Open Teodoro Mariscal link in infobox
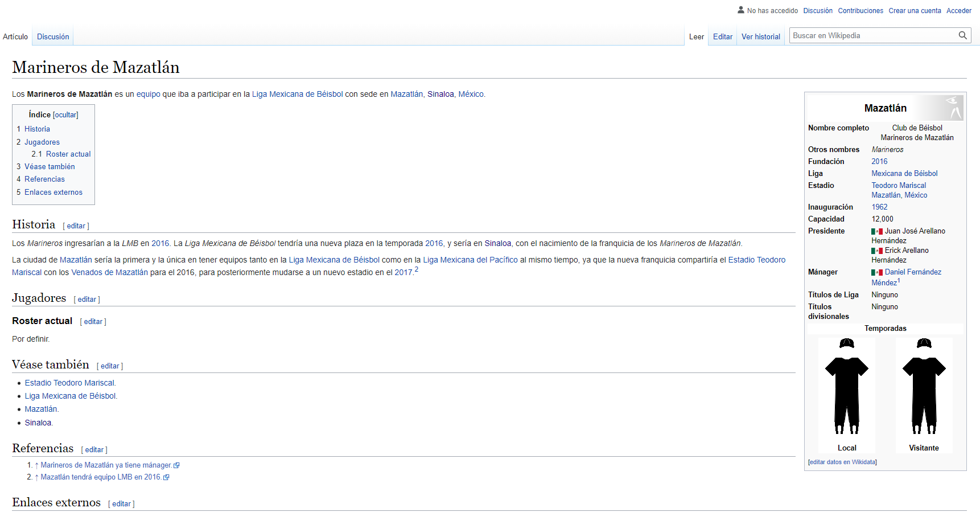 899,186
